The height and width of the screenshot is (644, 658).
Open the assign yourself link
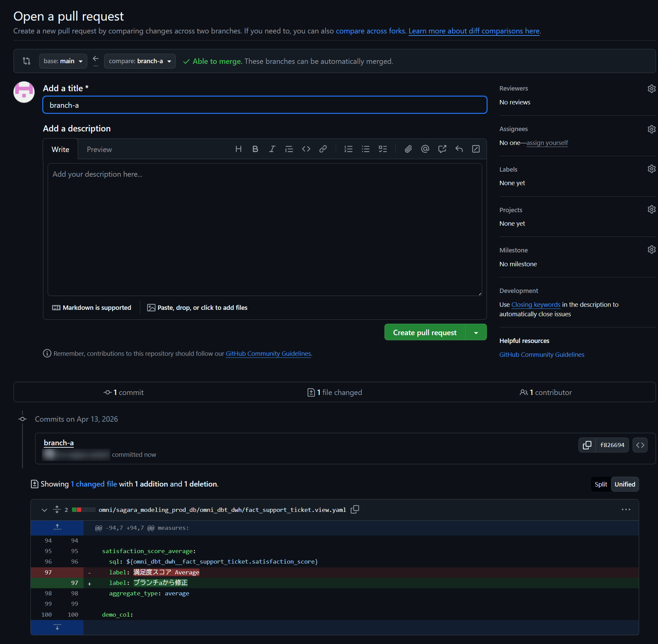[x=547, y=143]
